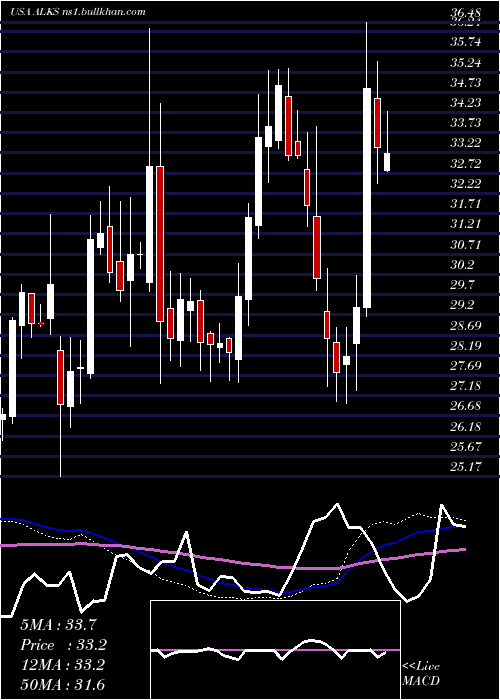Select the 28.69 price label
The width and height of the screenshot is (500, 700).
coord(466,325)
